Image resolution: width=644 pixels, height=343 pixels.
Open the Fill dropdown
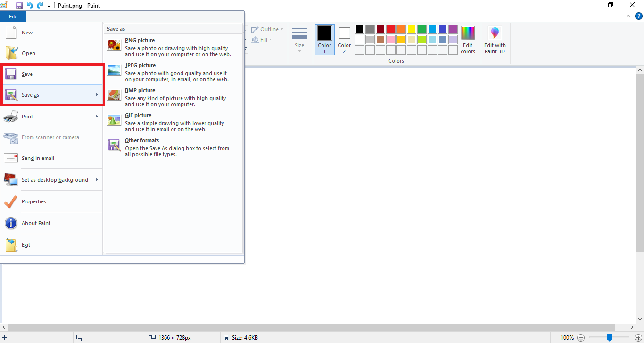262,40
